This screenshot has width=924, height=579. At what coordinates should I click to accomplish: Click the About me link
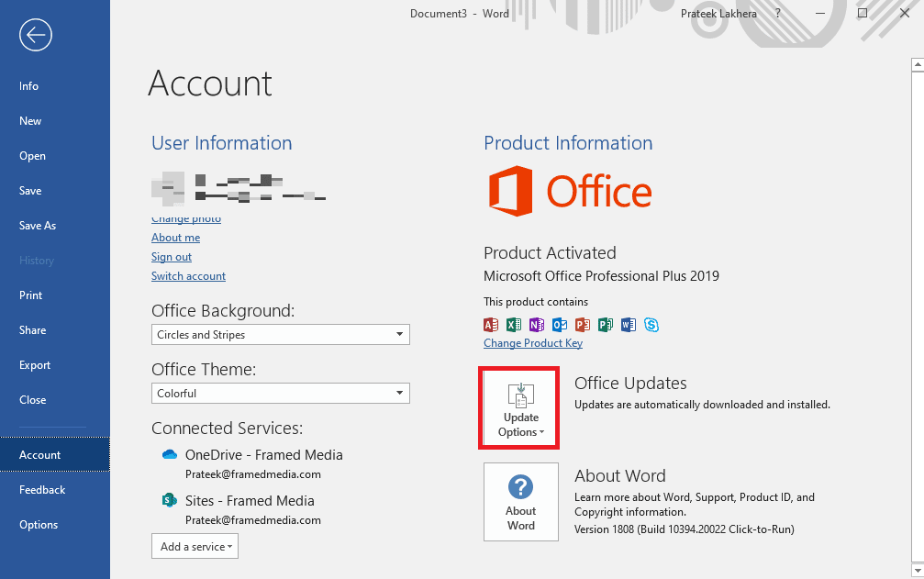[x=175, y=238]
